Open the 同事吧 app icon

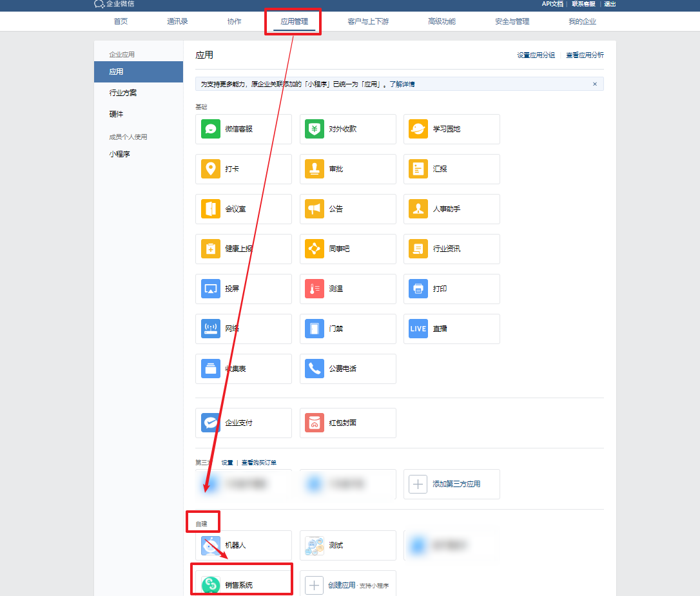315,249
